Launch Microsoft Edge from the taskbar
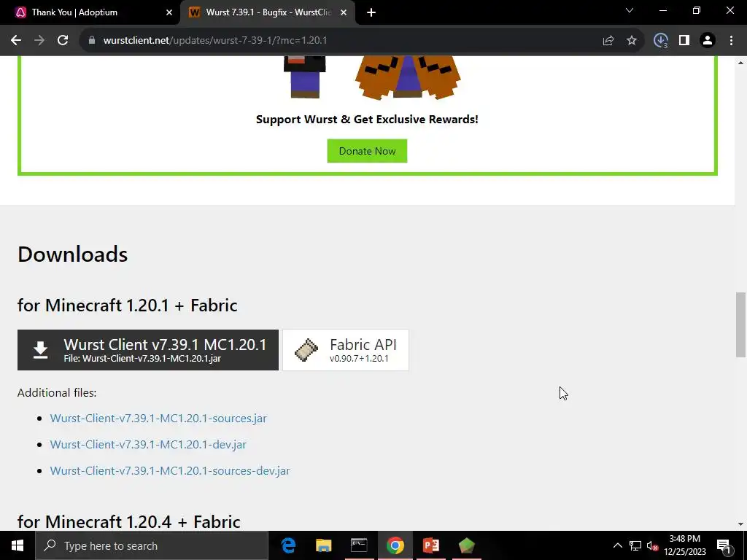Viewport: 747px width, 560px height. [x=287, y=545]
